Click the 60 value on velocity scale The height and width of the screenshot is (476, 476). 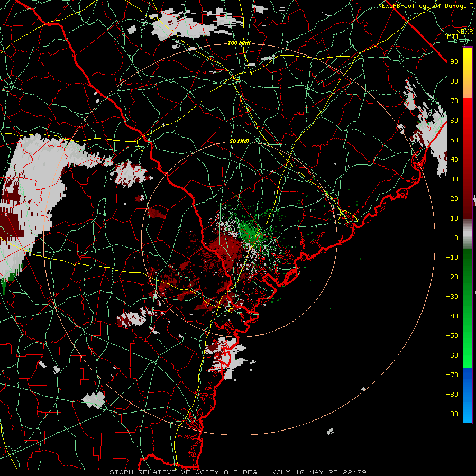click(454, 121)
